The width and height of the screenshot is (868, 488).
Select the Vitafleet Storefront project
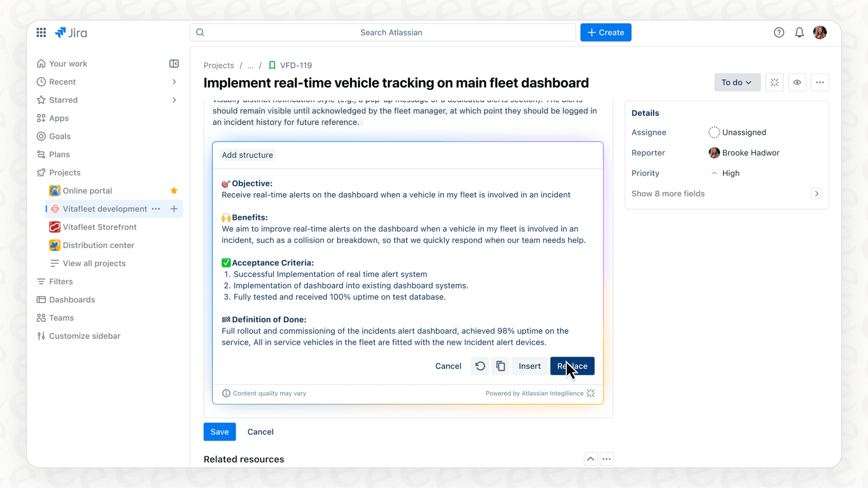point(99,227)
